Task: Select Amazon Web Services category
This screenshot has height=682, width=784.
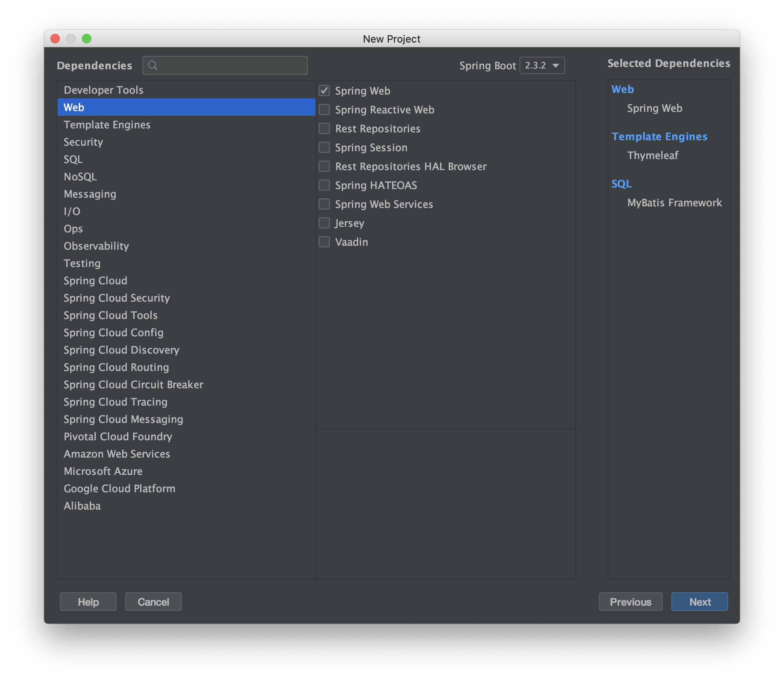Action: pyautogui.click(x=186, y=454)
